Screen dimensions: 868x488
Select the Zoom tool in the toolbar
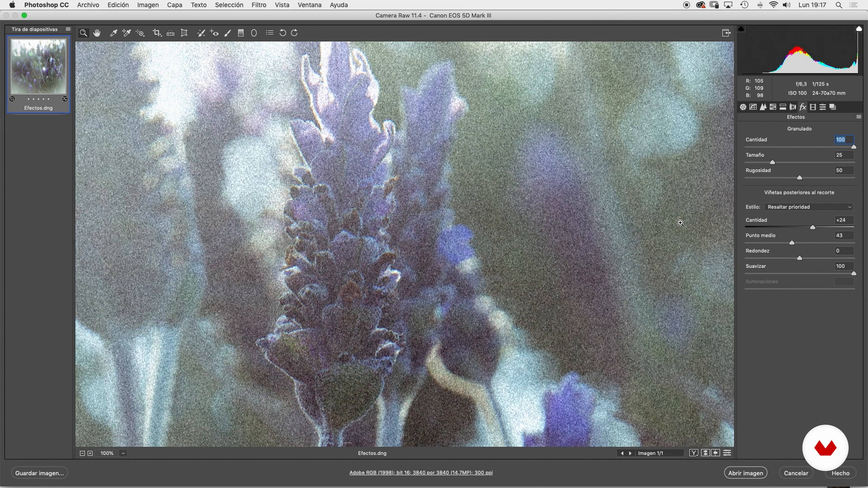pos(83,33)
